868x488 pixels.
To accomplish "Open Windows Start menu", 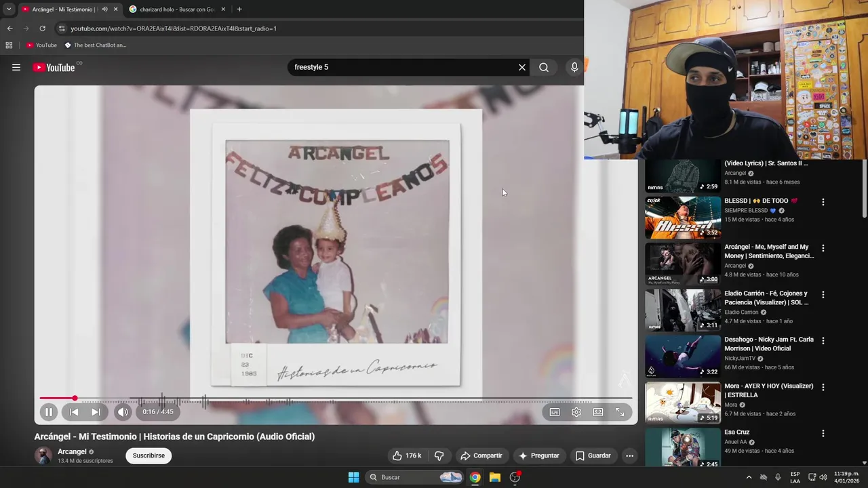I will [x=353, y=477].
